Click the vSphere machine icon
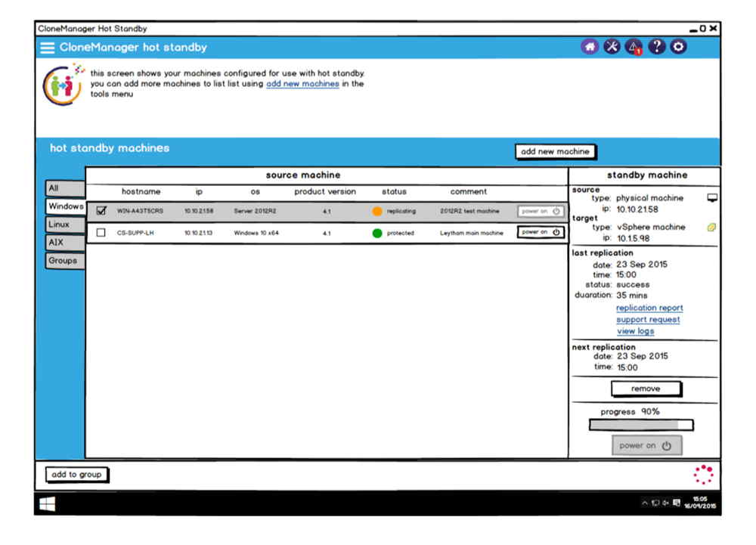756x545 pixels. (711, 227)
